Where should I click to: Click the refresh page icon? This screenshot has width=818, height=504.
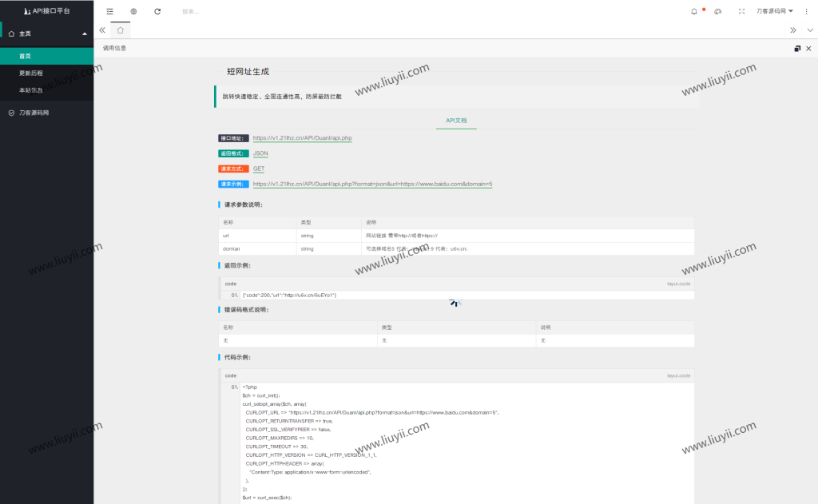click(x=157, y=11)
